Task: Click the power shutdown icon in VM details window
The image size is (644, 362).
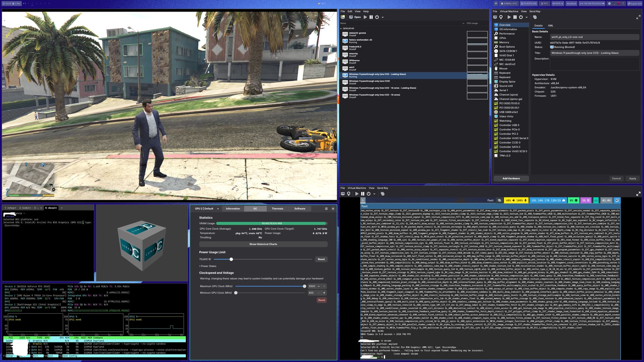Action: [x=521, y=17]
